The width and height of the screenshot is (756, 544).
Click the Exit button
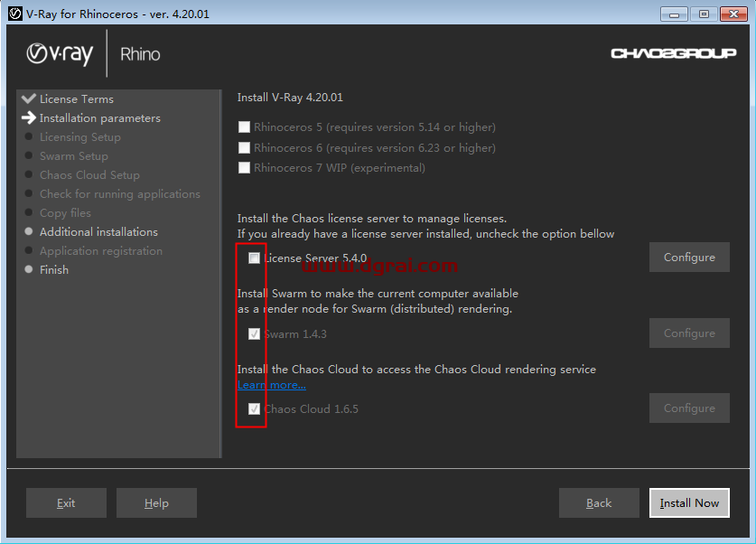click(x=66, y=503)
